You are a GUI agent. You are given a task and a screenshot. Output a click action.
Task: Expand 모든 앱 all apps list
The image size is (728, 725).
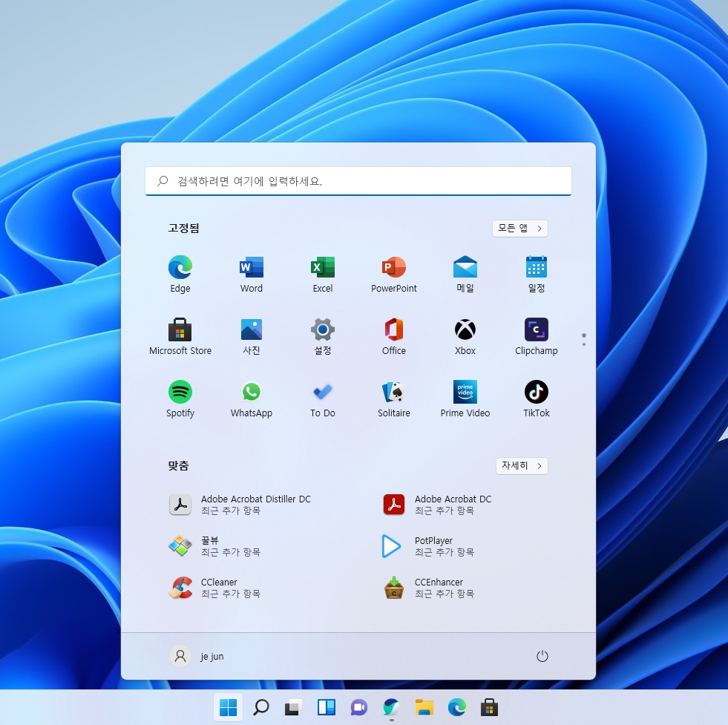[520, 229]
